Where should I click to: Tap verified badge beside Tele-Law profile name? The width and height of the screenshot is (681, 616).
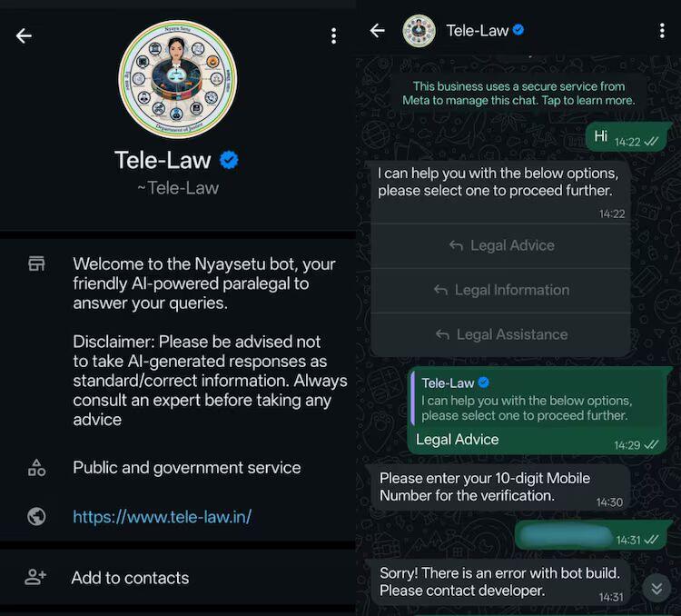pyautogui.click(x=230, y=161)
